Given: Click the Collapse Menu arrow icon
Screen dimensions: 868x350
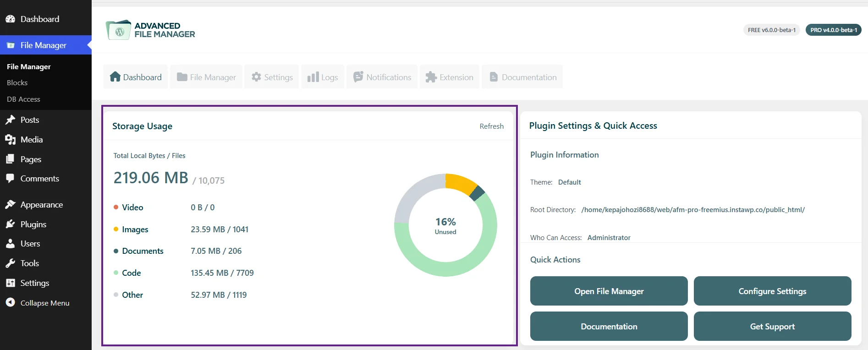Looking at the screenshot, I should 10,303.
